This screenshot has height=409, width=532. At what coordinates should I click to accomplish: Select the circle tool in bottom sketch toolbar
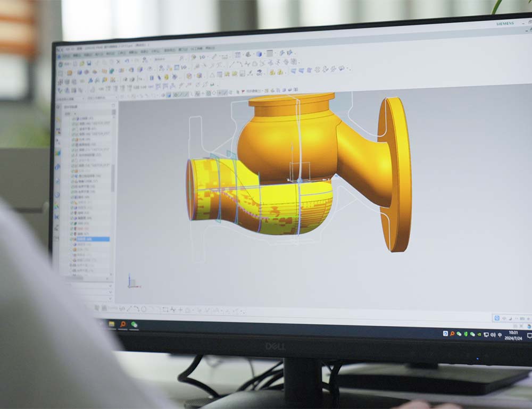pos(144,308)
